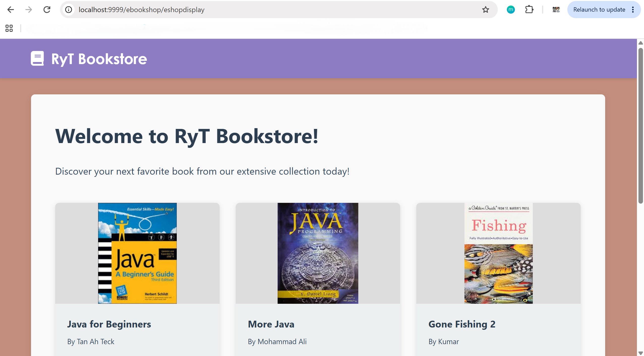Image resolution: width=644 pixels, height=356 pixels.
Task: Select the 'More Java' title
Action: (x=271, y=324)
